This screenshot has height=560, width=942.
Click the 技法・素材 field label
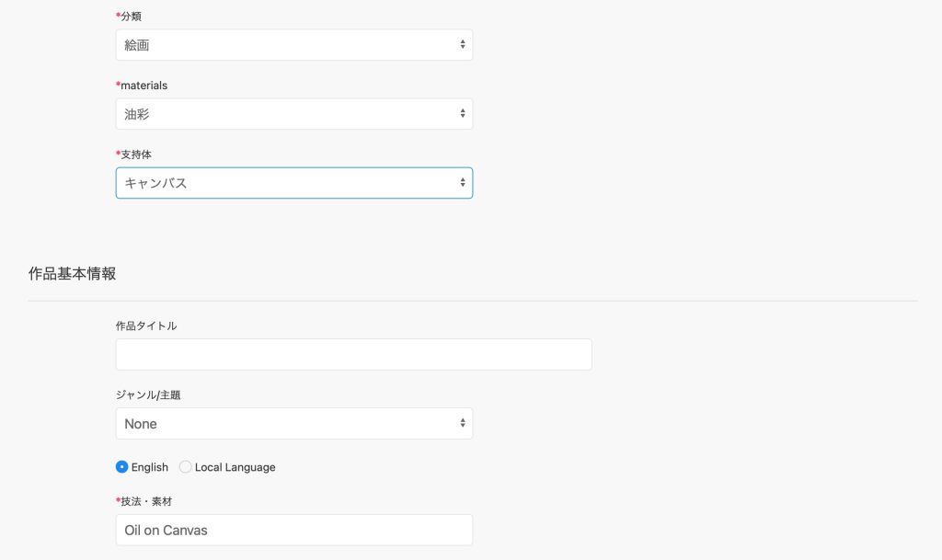tap(145, 501)
